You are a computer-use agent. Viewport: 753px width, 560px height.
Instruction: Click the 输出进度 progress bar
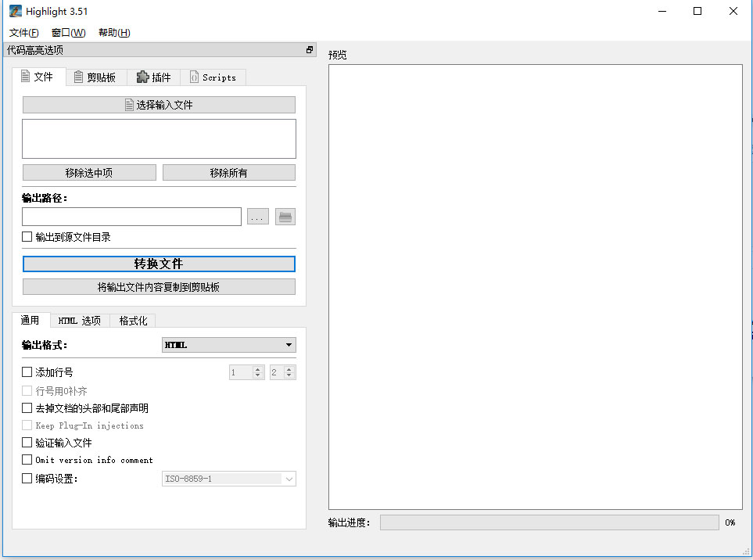point(549,522)
